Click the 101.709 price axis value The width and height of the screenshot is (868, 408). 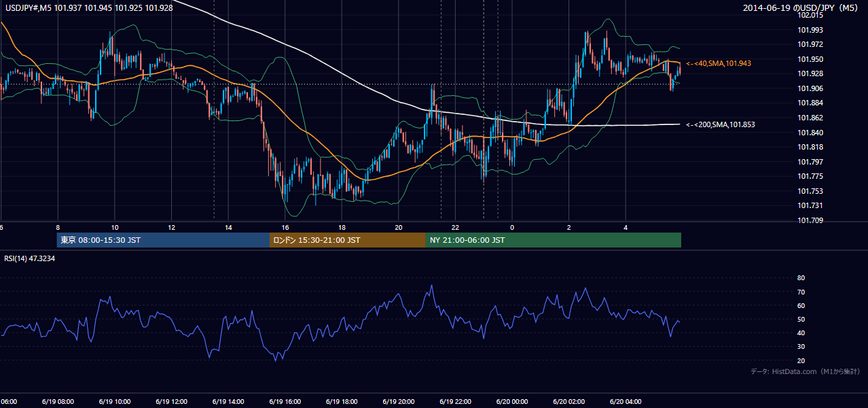(x=810, y=220)
